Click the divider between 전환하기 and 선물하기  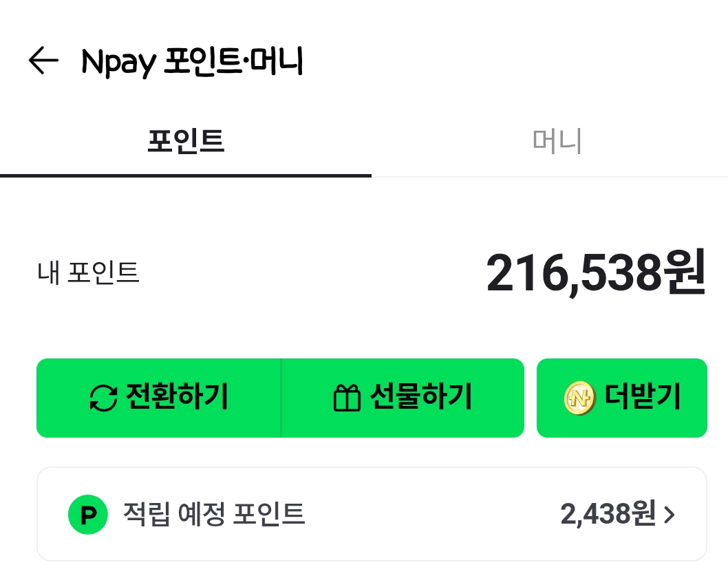pos(281,398)
